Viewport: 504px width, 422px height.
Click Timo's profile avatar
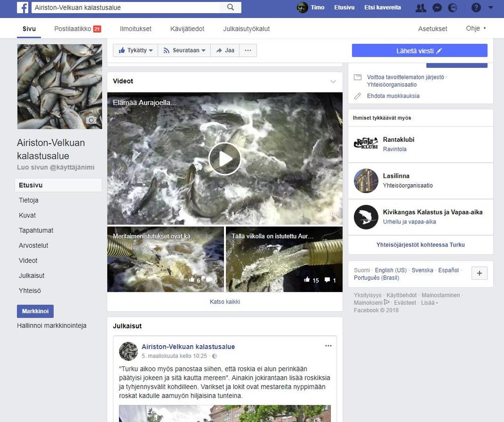pos(302,7)
